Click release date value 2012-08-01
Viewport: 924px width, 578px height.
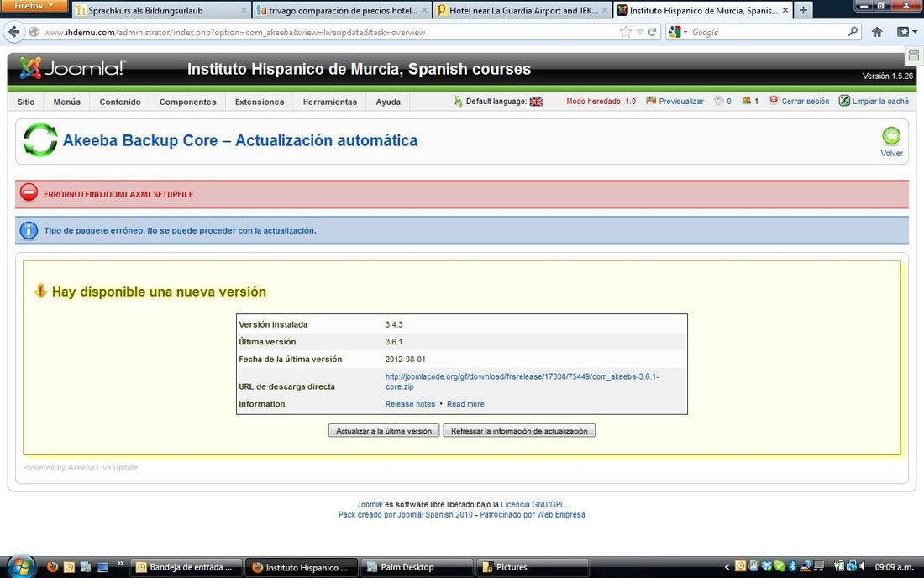(406, 360)
